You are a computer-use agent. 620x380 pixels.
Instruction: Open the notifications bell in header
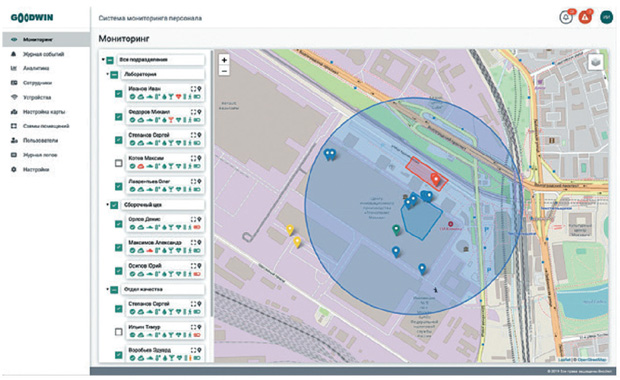(566, 17)
